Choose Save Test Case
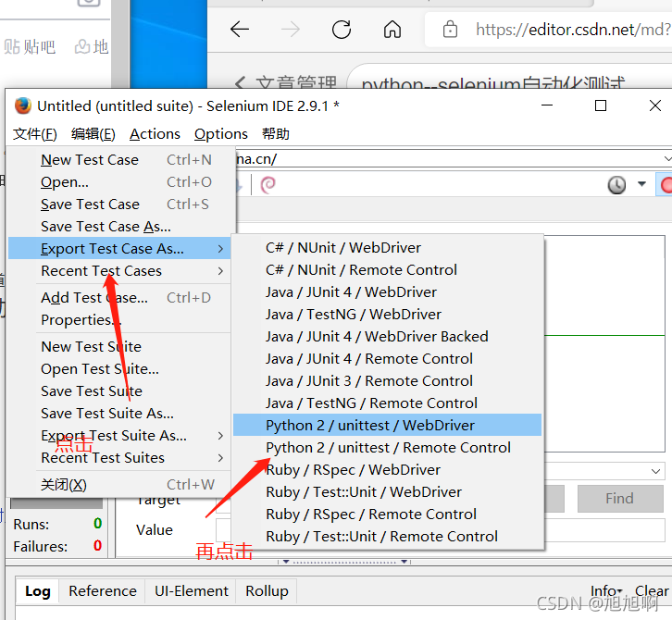 (x=121, y=205)
